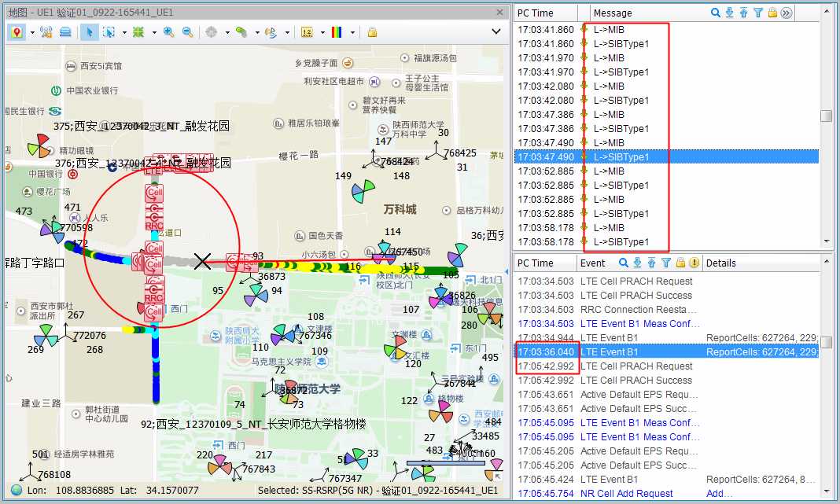Open the color legend dropdown arrow
The image size is (840, 504).
coord(352,32)
